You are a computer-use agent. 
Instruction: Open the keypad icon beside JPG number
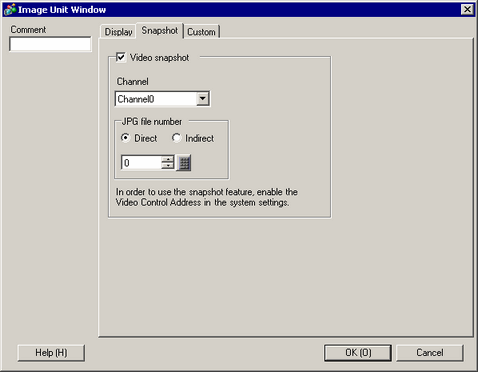tap(184, 163)
